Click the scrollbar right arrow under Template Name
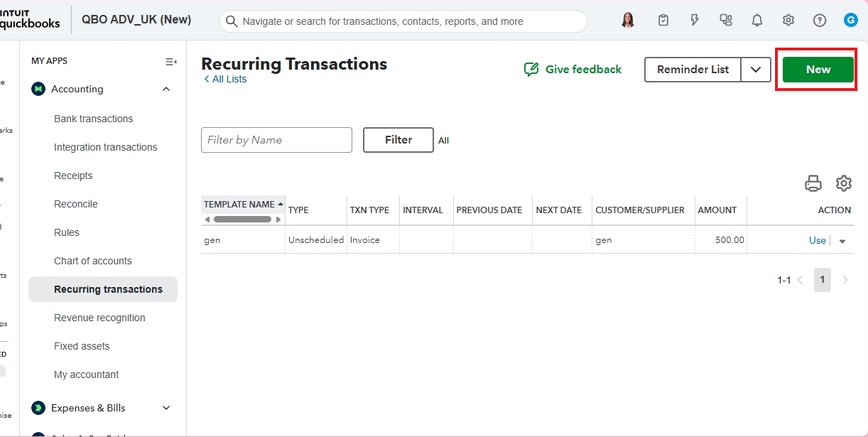This screenshot has width=868, height=437. point(278,220)
